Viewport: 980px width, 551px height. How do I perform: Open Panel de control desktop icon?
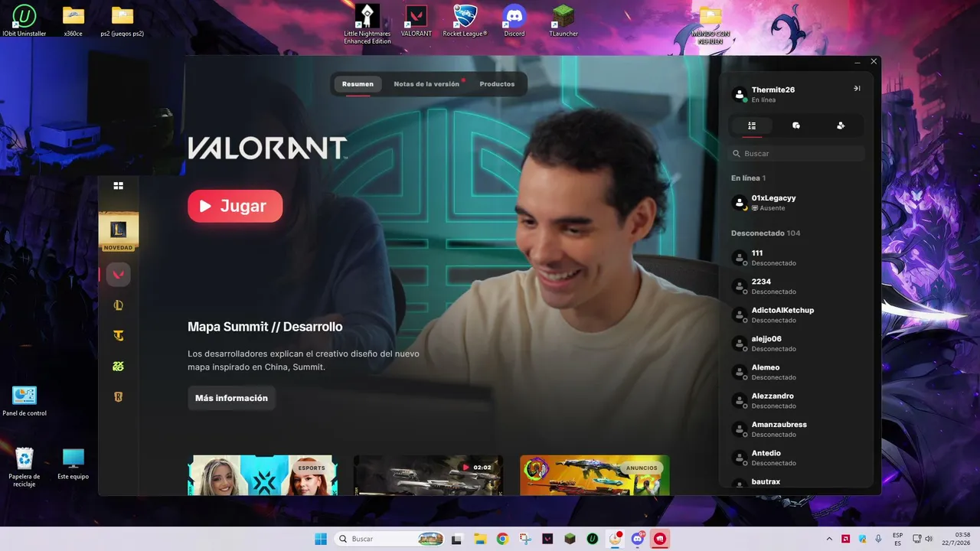[x=24, y=401]
